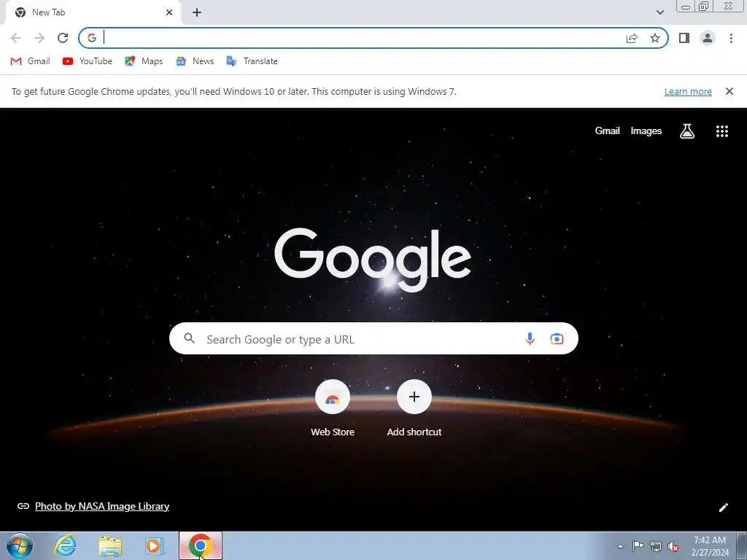Show hidden system tray icons
The image size is (747, 560).
[620, 546]
